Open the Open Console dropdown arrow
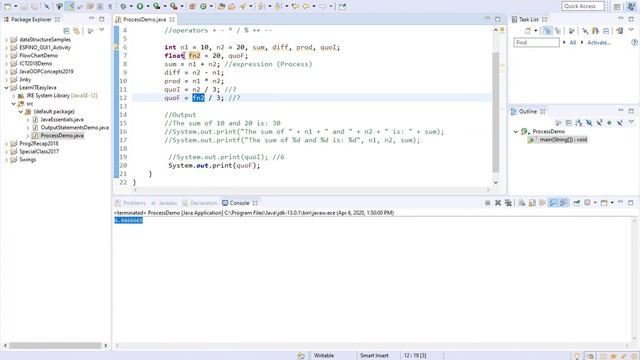 612,203
